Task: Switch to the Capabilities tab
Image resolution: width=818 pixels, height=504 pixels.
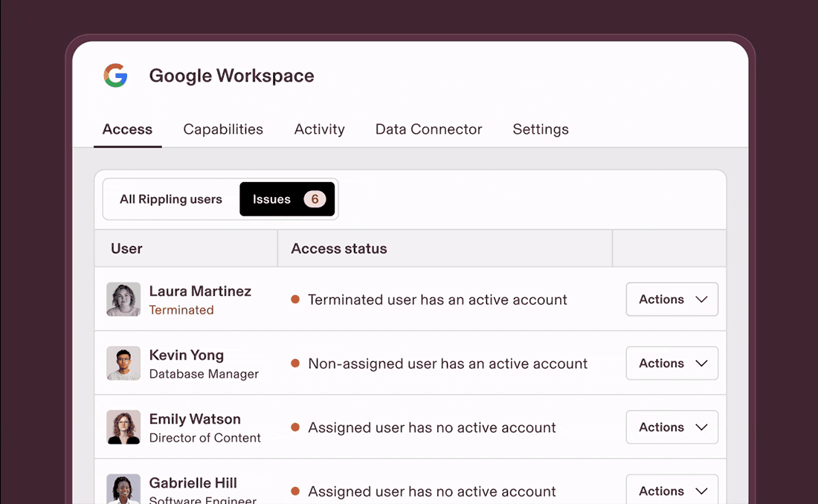Action: click(x=223, y=129)
